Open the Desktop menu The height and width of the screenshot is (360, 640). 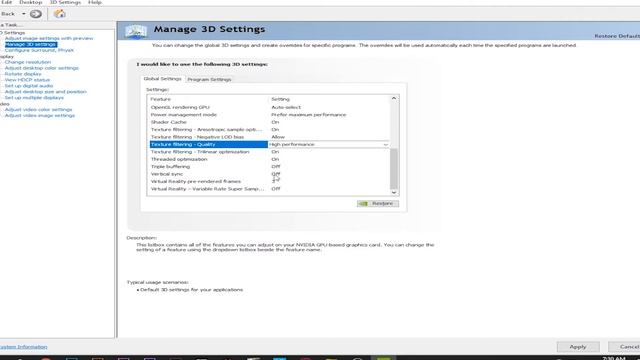(x=31, y=2)
